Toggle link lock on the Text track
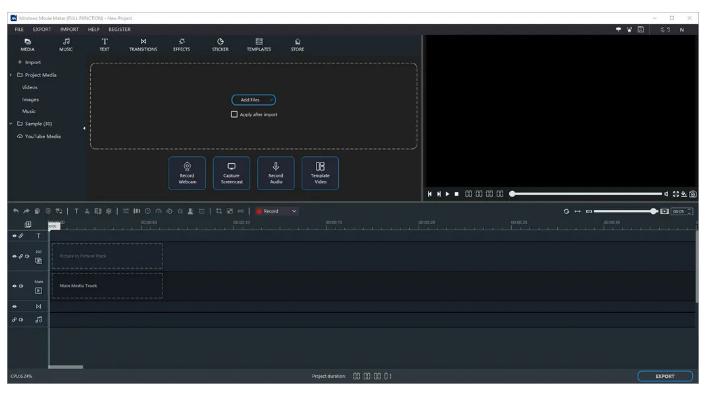Screen dimensions: 707x397 (21, 236)
